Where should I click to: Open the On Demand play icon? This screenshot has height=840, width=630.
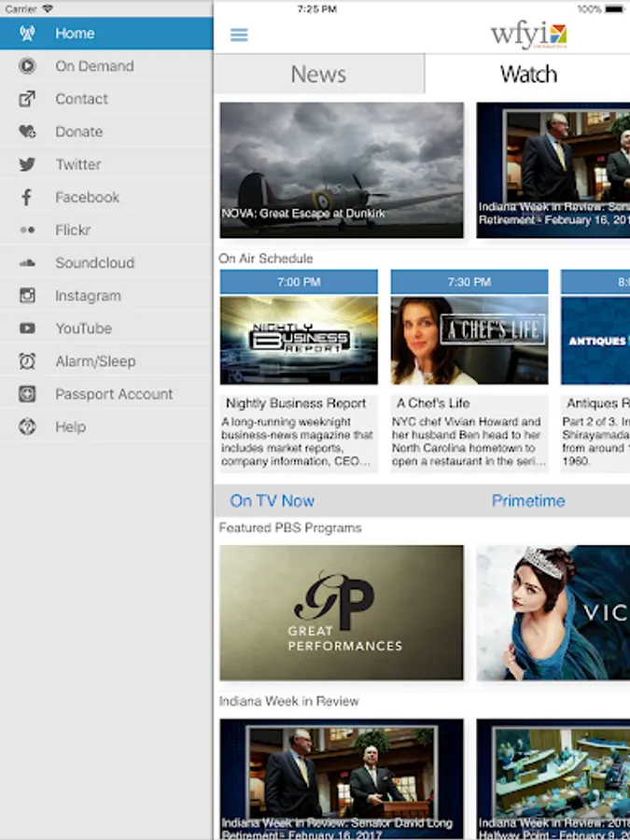[x=27, y=66]
